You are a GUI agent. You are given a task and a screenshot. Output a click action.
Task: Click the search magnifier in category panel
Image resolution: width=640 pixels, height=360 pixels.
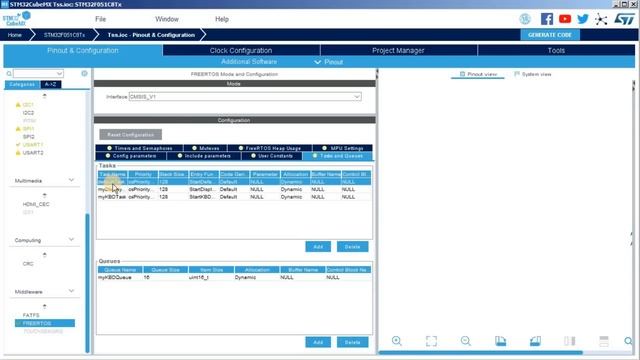coord(9,73)
